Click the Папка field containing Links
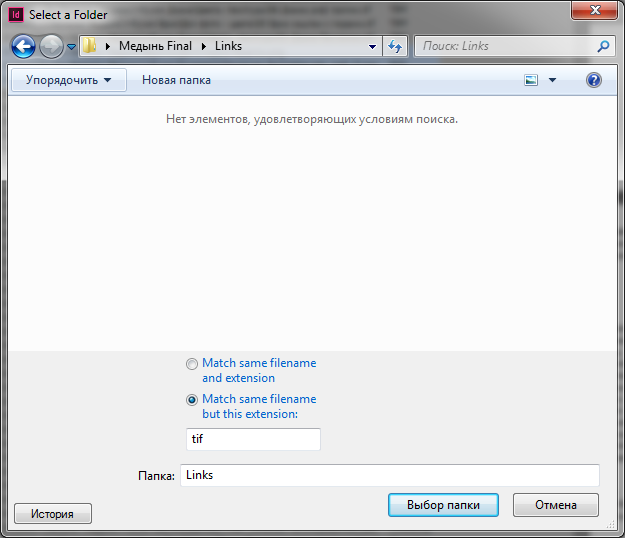This screenshot has width=625, height=538. tap(389, 475)
